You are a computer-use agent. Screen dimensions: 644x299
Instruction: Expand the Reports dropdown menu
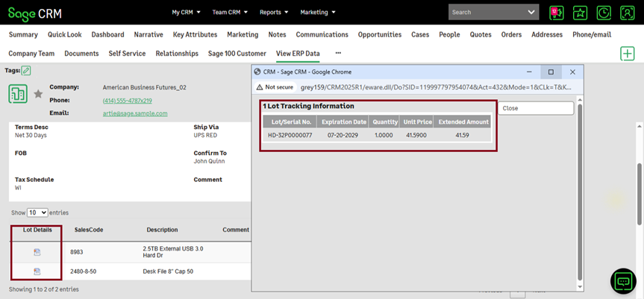point(275,13)
